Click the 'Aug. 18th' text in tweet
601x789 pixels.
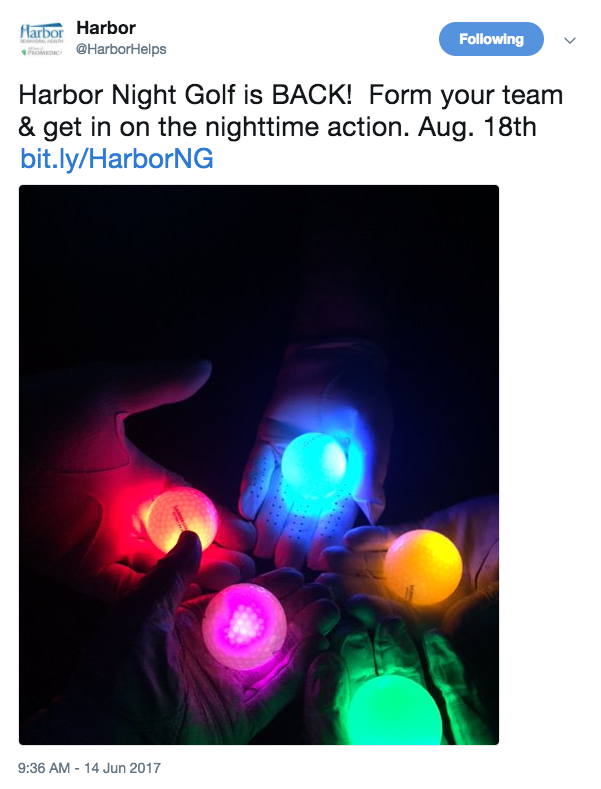coord(477,127)
